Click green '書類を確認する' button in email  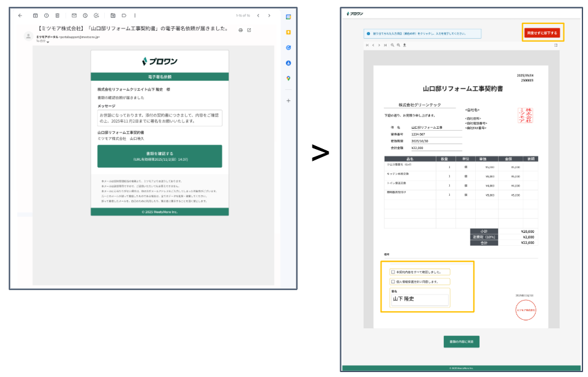click(x=160, y=156)
